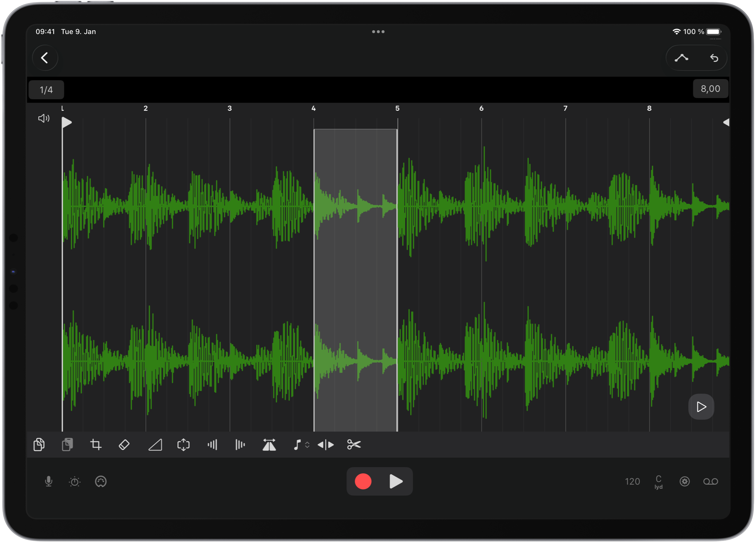
Task: Reverse the selected audio
Action: pyautogui.click(x=326, y=445)
